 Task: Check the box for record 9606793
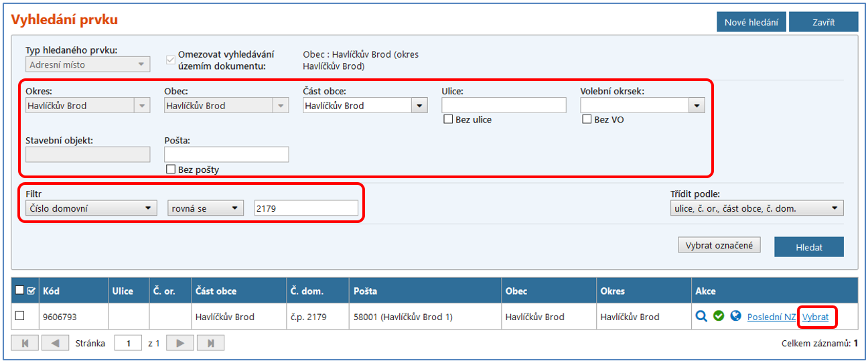point(20,316)
